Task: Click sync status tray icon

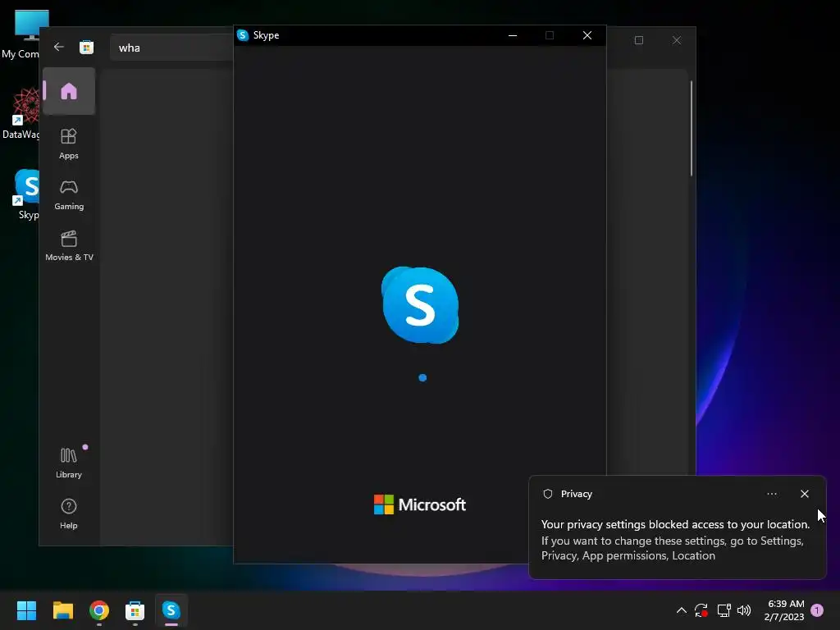Action: tap(701, 610)
